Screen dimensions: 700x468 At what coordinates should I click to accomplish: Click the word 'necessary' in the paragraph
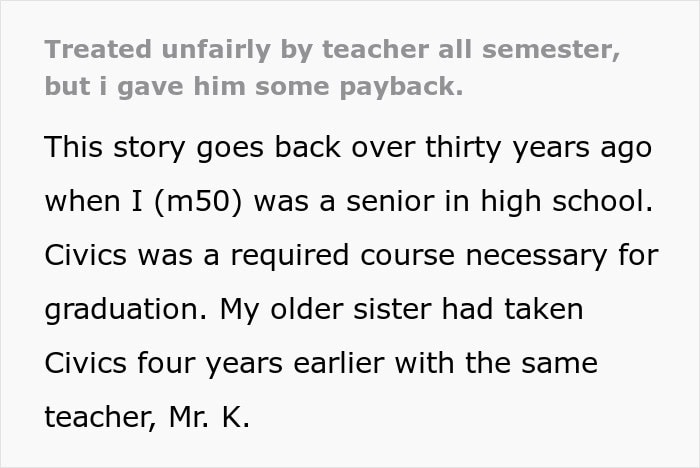coord(536,257)
